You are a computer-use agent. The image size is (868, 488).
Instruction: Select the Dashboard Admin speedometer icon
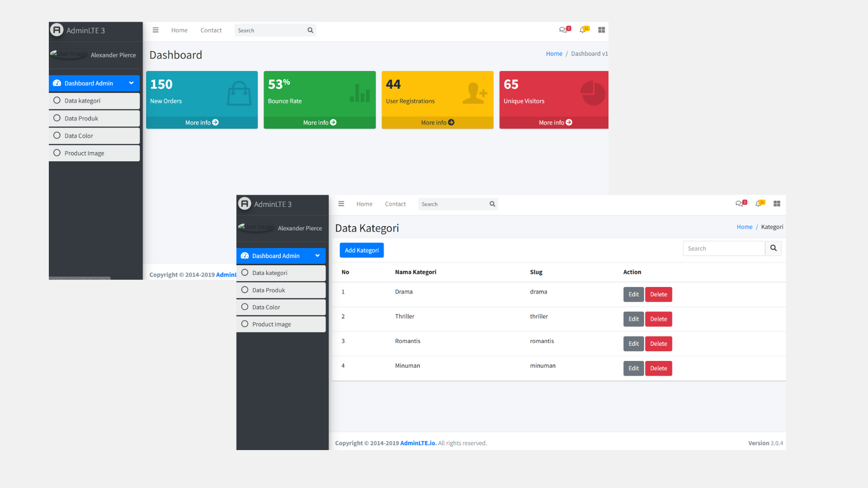click(57, 83)
